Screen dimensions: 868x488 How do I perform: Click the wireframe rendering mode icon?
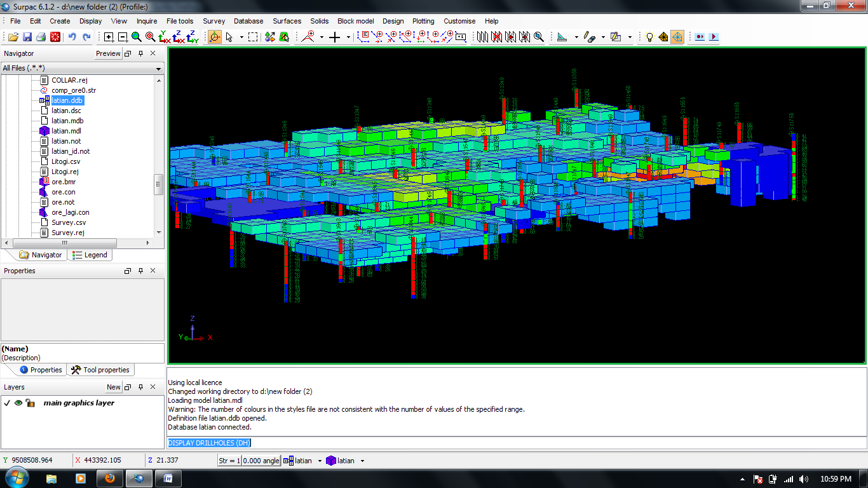[x=677, y=37]
